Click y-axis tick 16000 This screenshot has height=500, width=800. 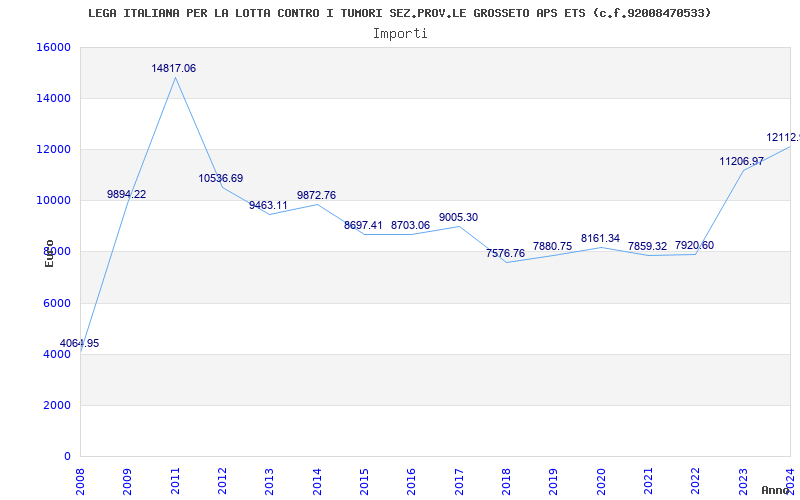coord(54,47)
